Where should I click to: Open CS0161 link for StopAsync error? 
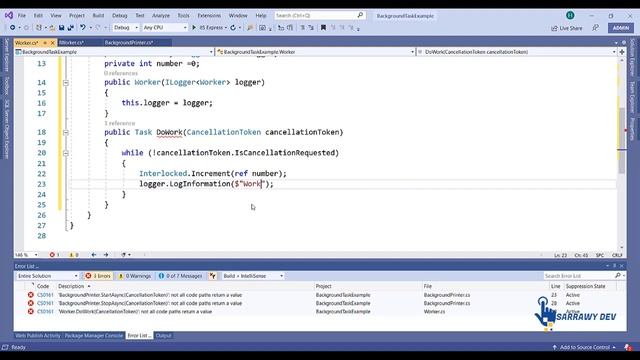coord(45,303)
